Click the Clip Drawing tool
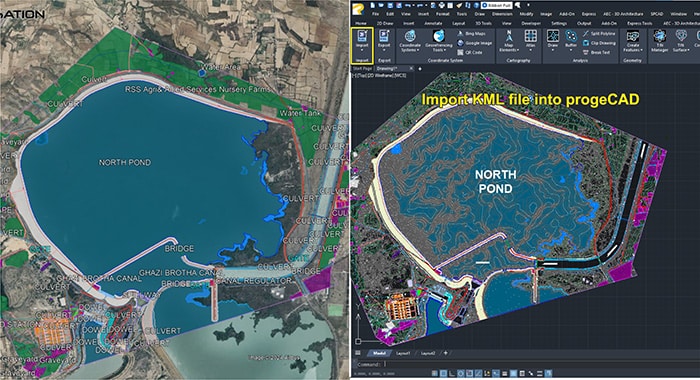 tap(599, 43)
